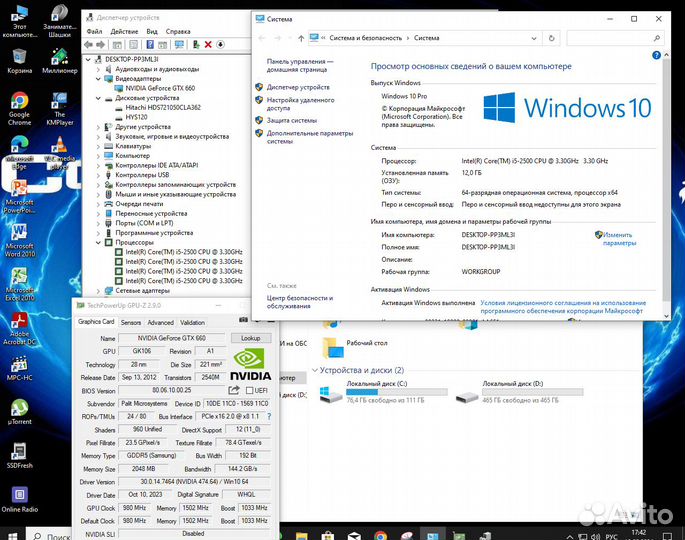
Task: Expand the Сетевые адаптеры node
Action: 98,291
